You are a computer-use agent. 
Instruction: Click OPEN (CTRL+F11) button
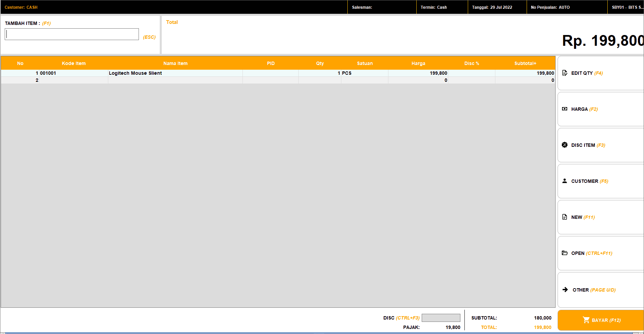[601, 253]
